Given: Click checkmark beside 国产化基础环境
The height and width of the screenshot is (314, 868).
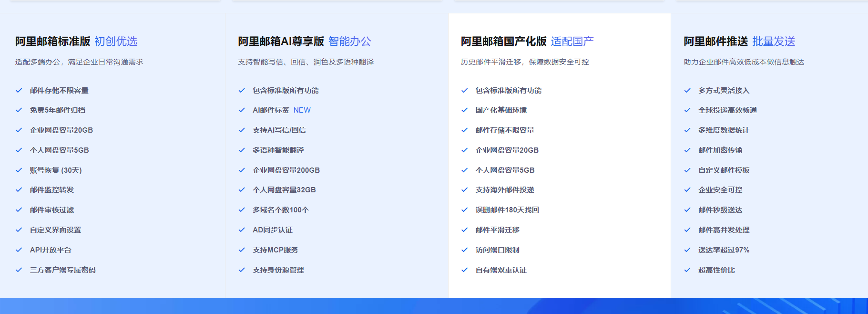Looking at the screenshot, I should point(465,110).
